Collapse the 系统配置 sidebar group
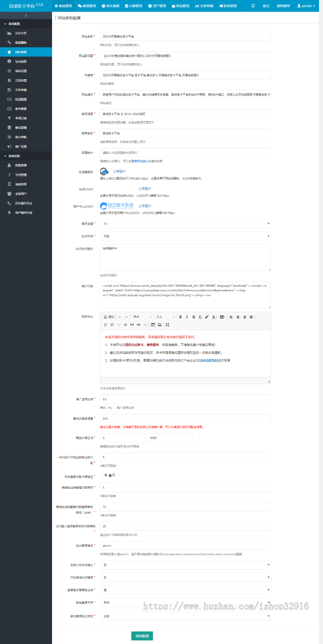 (26, 24)
